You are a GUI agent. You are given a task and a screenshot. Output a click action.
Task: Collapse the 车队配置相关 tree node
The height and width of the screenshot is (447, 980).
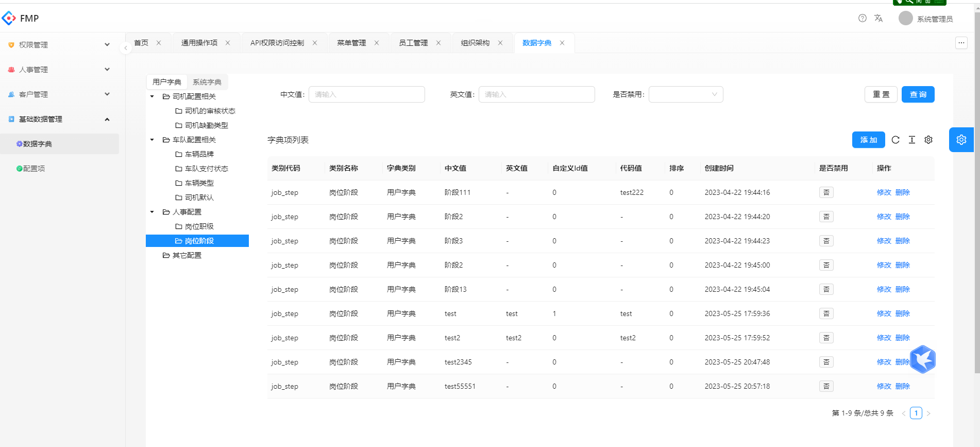152,140
